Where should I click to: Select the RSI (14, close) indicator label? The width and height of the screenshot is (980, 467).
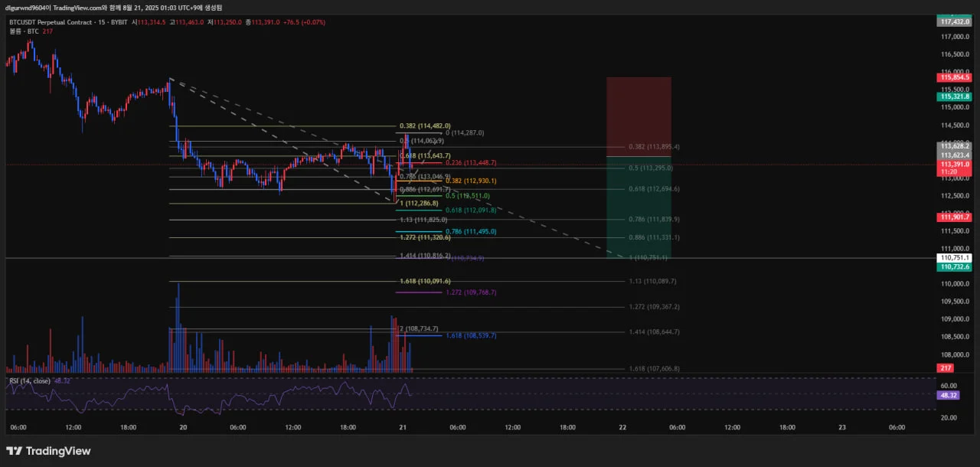point(31,380)
